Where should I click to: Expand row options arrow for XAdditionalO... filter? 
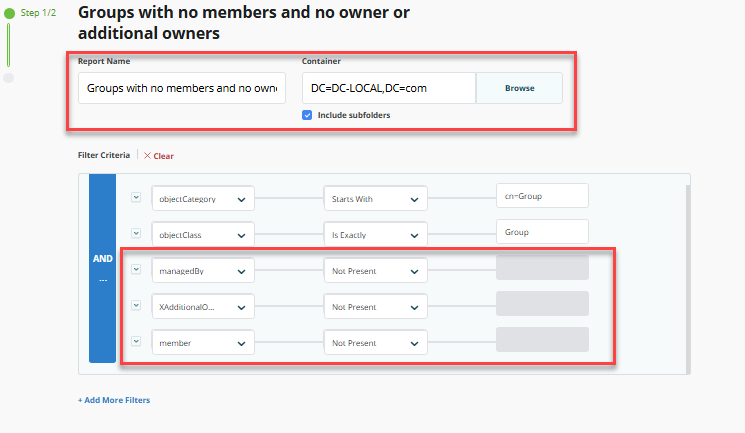[136, 305]
